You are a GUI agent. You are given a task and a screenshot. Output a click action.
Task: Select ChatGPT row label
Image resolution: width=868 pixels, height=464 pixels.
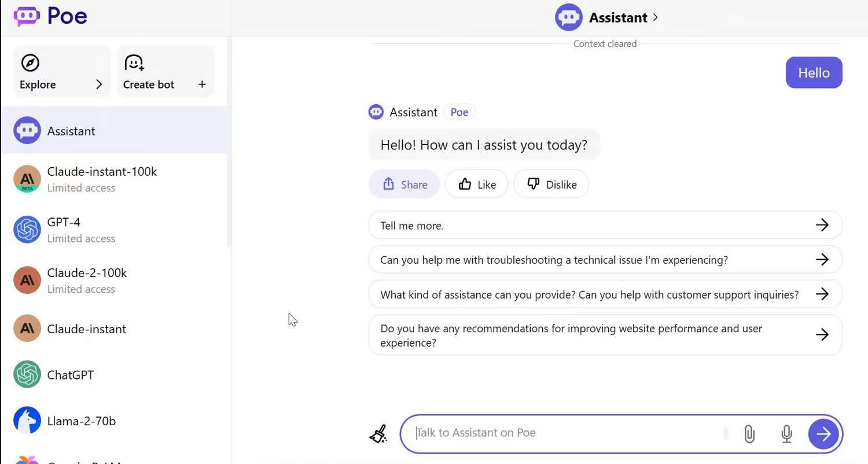tap(71, 375)
